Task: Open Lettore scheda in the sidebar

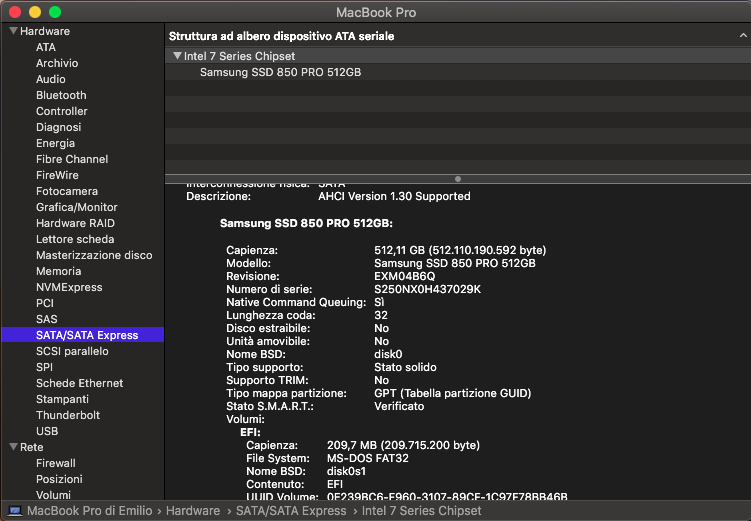Action: click(x=75, y=239)
